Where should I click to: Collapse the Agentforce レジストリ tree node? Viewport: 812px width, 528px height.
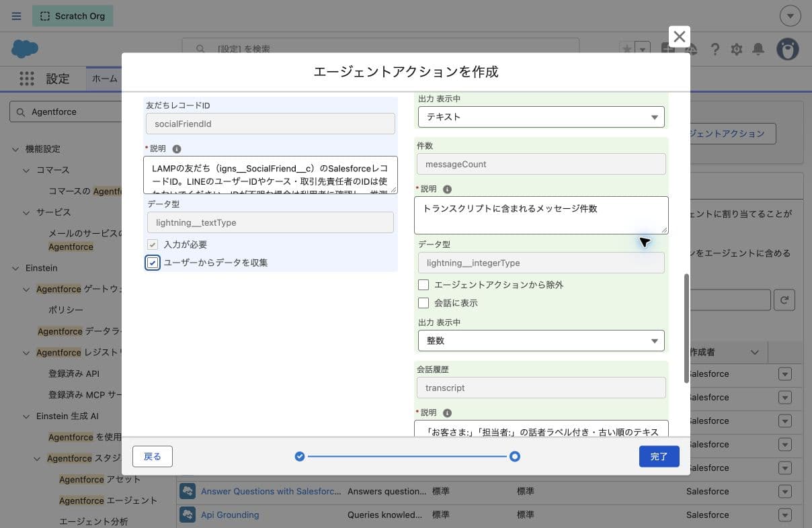pyautogui.click(x=26, y=353)
